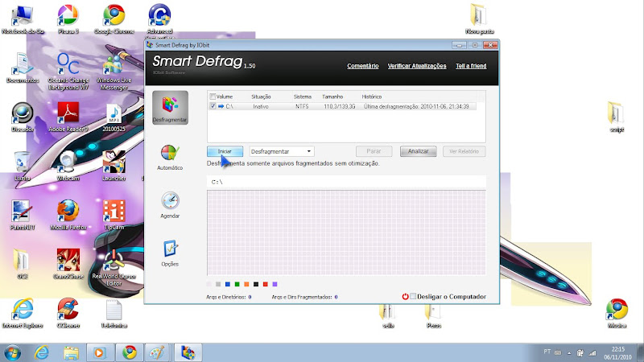Click the Iniciar button

coord(225,151)
